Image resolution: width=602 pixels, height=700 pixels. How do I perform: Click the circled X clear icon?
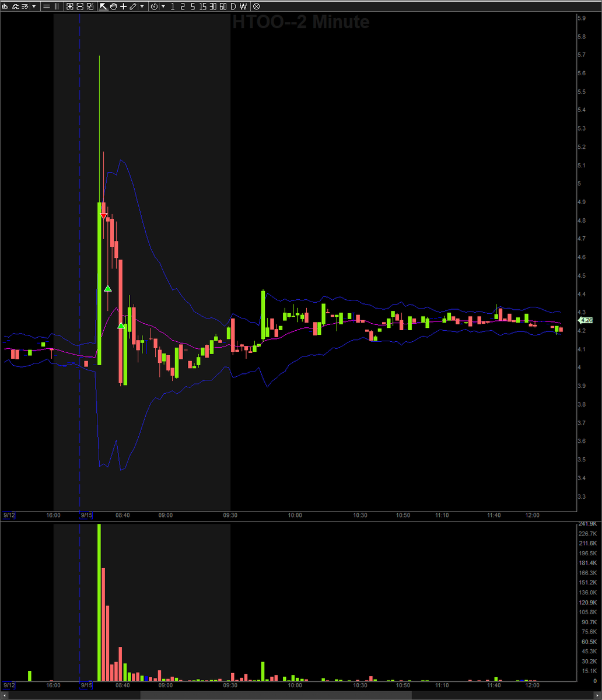coord(256,6)
